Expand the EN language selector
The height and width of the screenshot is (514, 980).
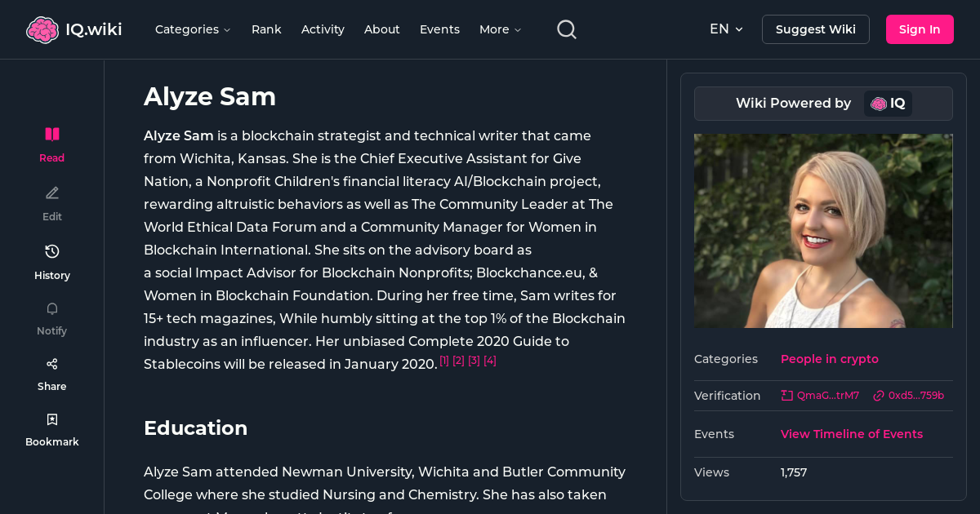tap(725, 29)
